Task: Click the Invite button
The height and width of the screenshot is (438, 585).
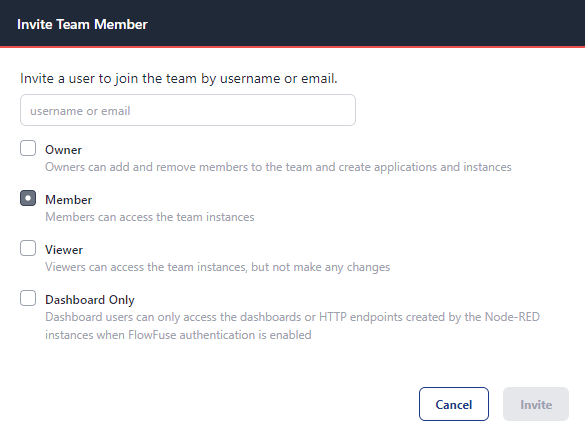Action: point(536,404)
